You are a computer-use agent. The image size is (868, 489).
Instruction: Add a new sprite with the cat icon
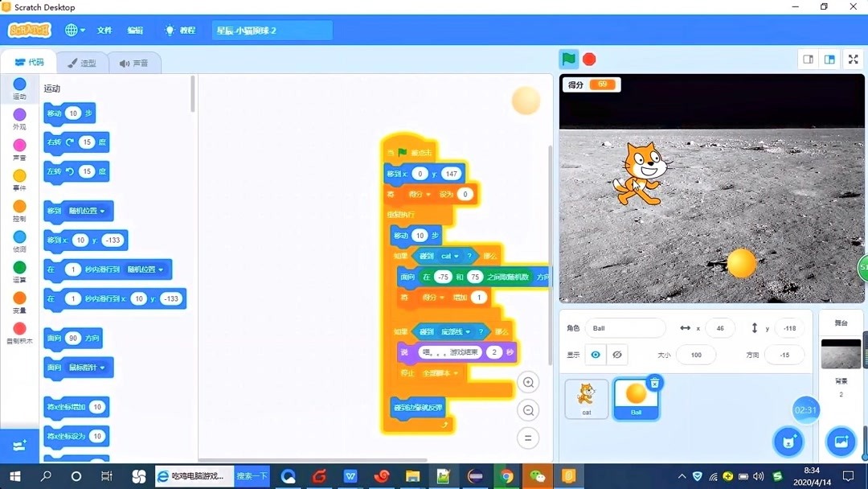788,441
